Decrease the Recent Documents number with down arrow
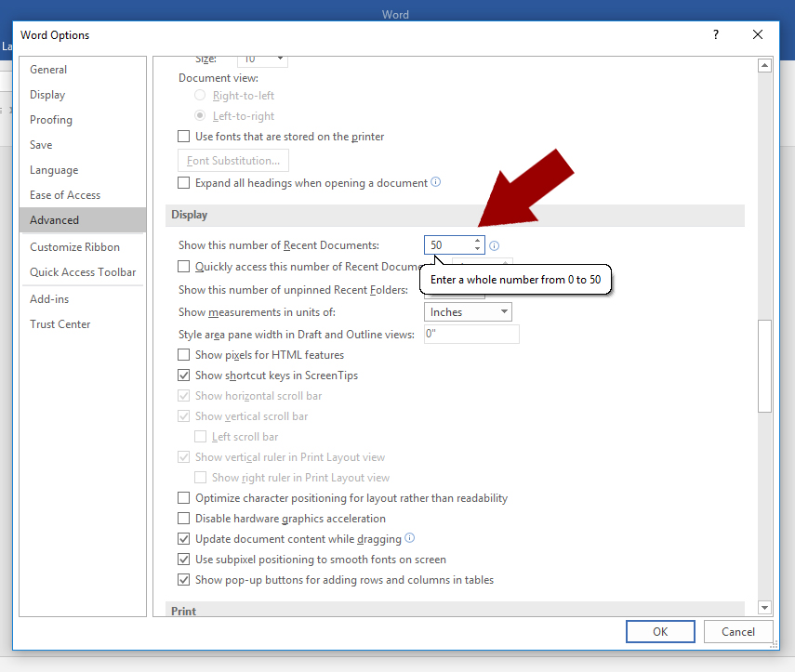795x672 pixels. tap(477, 249)
